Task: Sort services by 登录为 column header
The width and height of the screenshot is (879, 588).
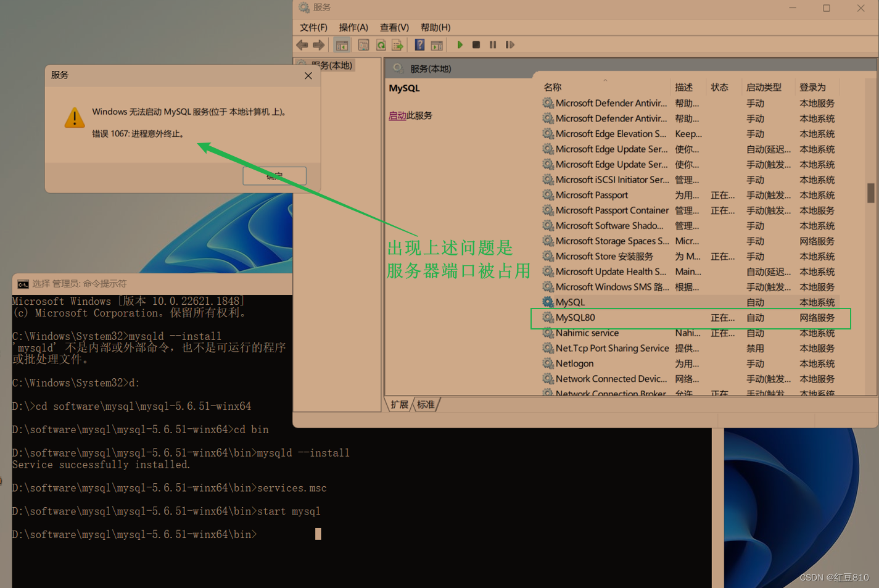Action: pyautogui.click(x=812, y=87)
